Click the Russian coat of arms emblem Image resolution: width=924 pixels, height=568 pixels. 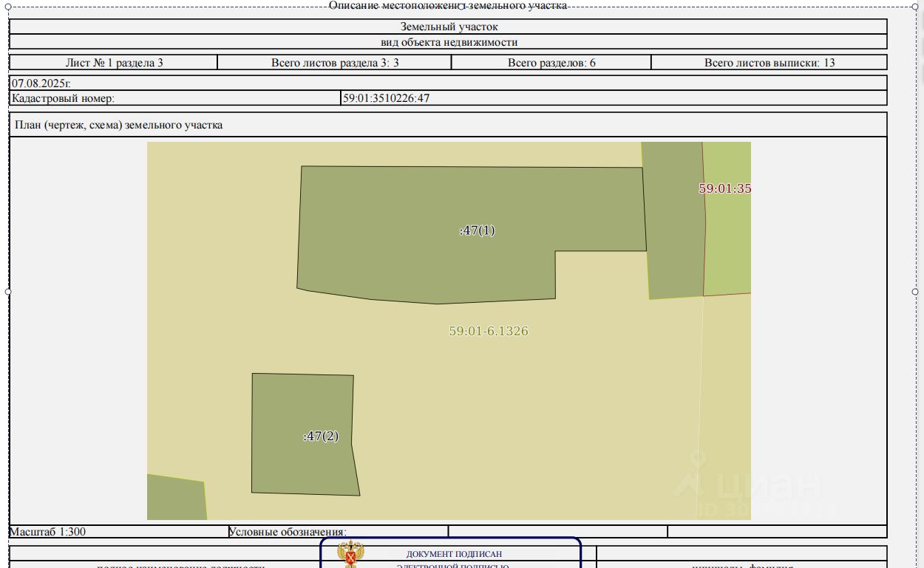click(x=350, y=554)
